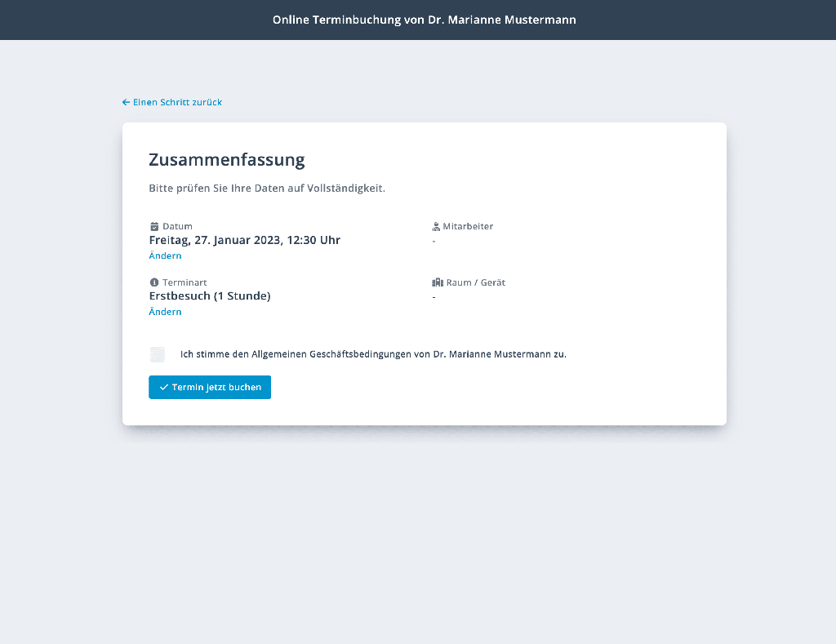This screenshot has width=836, height=644.
Task: Click the Allgemeinen Geschäftsbedingungen agreement text
Action: click(x=373, y=354)
